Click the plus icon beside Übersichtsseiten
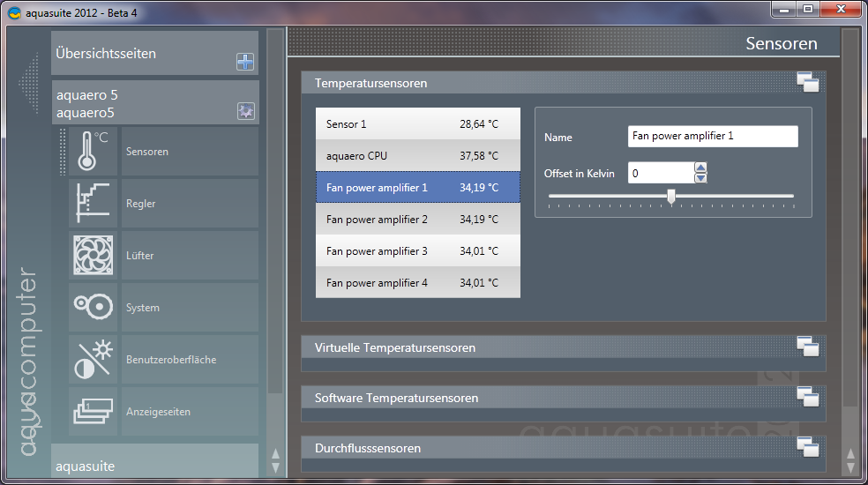The image size is (868, 485). [245, 62]
